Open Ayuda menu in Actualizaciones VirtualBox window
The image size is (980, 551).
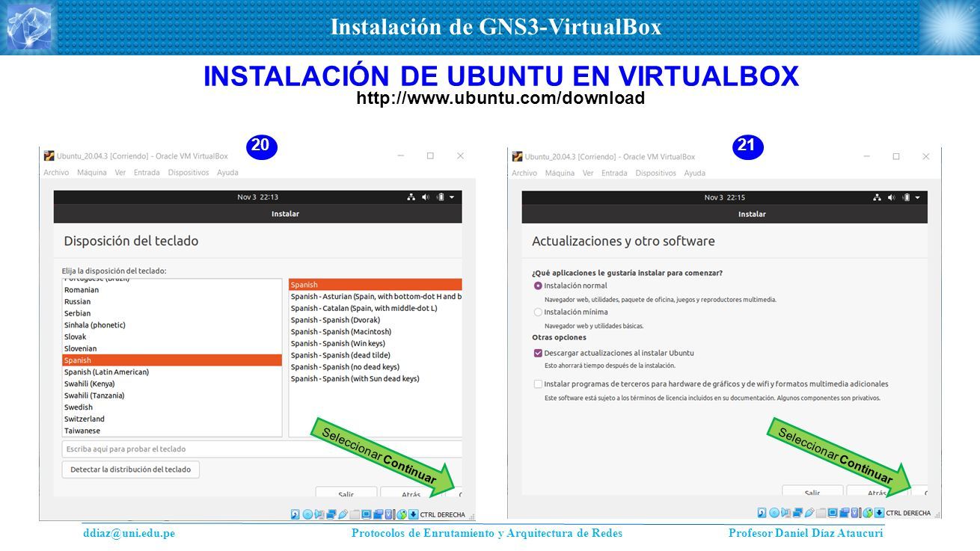click(694, 173)
